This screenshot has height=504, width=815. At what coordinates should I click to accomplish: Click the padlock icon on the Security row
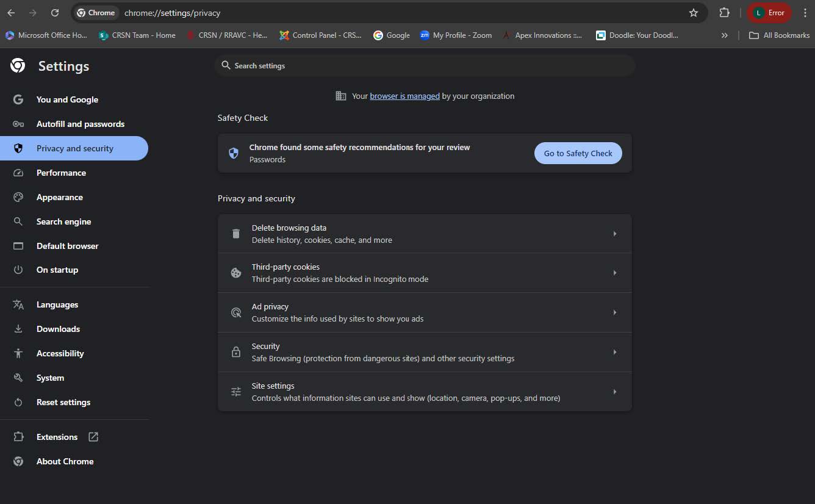coord(236,351)
